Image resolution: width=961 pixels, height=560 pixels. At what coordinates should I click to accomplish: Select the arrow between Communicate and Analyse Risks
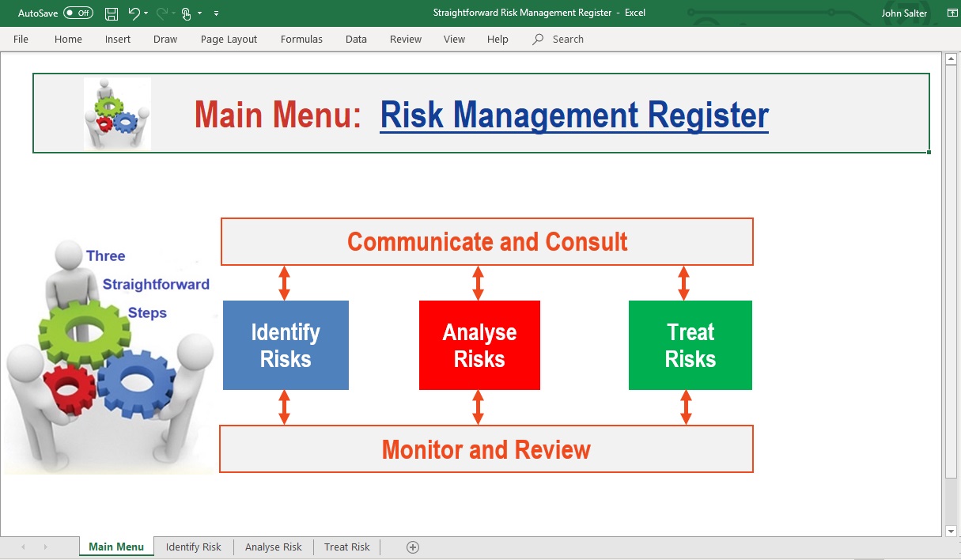click(478, 282)
